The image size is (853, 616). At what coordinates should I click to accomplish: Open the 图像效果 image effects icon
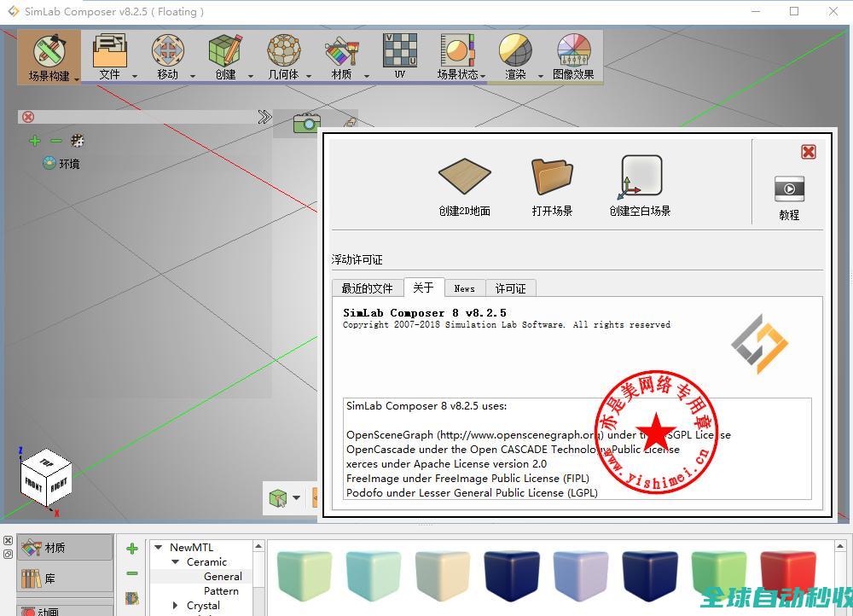coord(573,51)
